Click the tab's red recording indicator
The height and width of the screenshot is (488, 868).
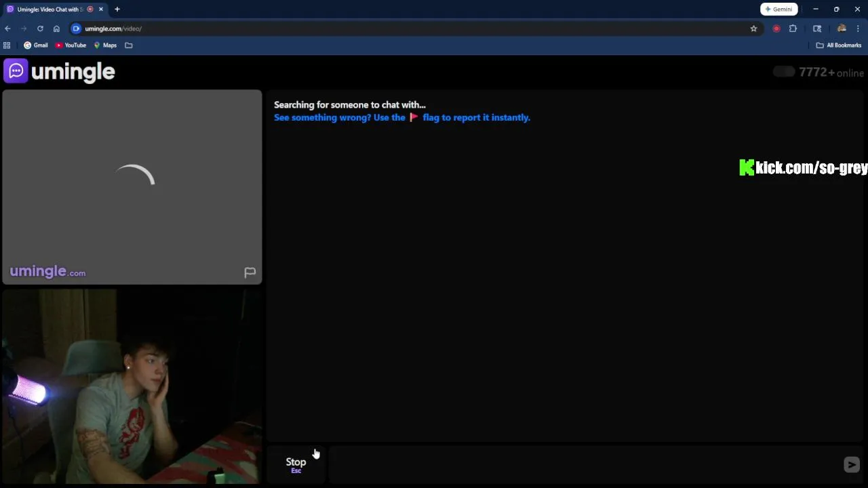click(x=90, y=9)
